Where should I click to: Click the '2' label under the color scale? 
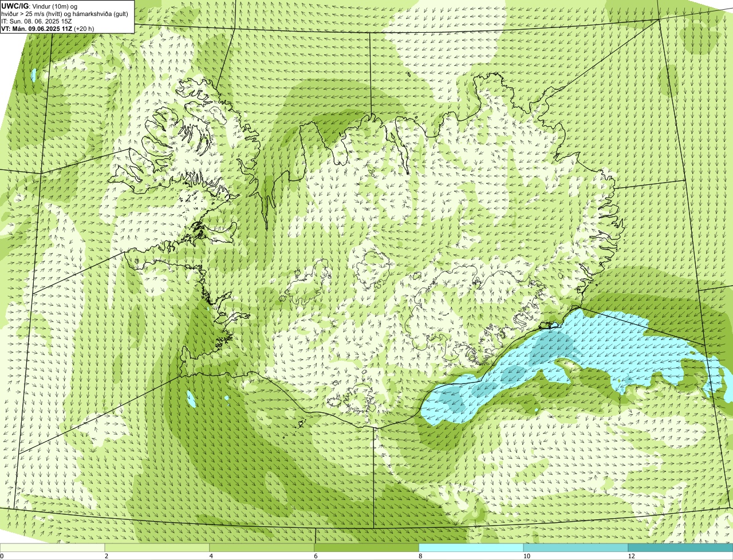106,556
